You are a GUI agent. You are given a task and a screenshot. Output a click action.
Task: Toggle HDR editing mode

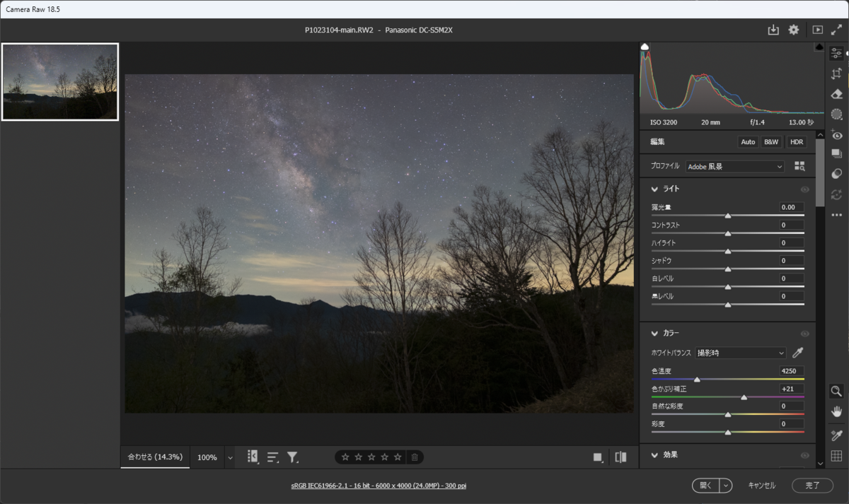coord(797,142)
